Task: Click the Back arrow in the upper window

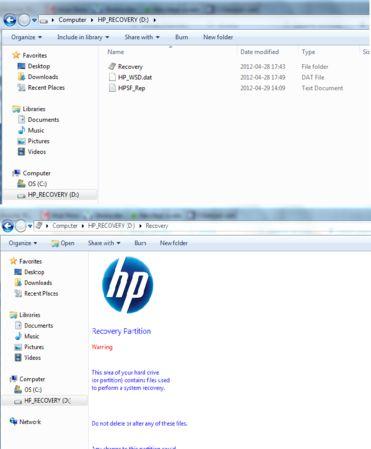Action: tap(10, 20)
